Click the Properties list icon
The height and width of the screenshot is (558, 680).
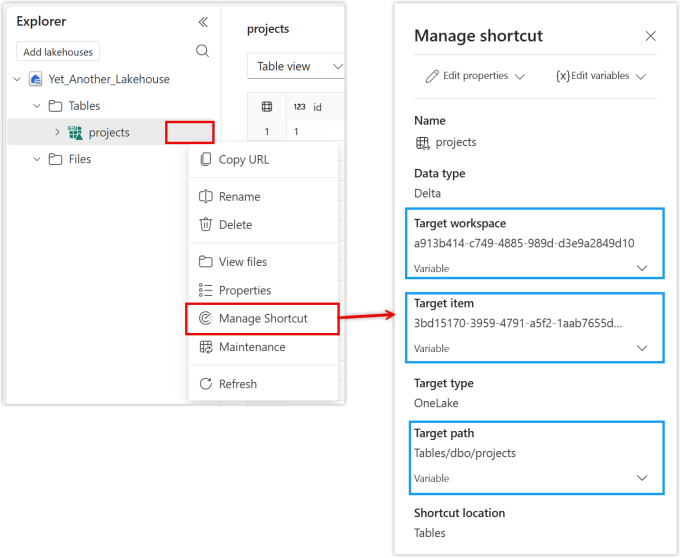click(206, 290)
